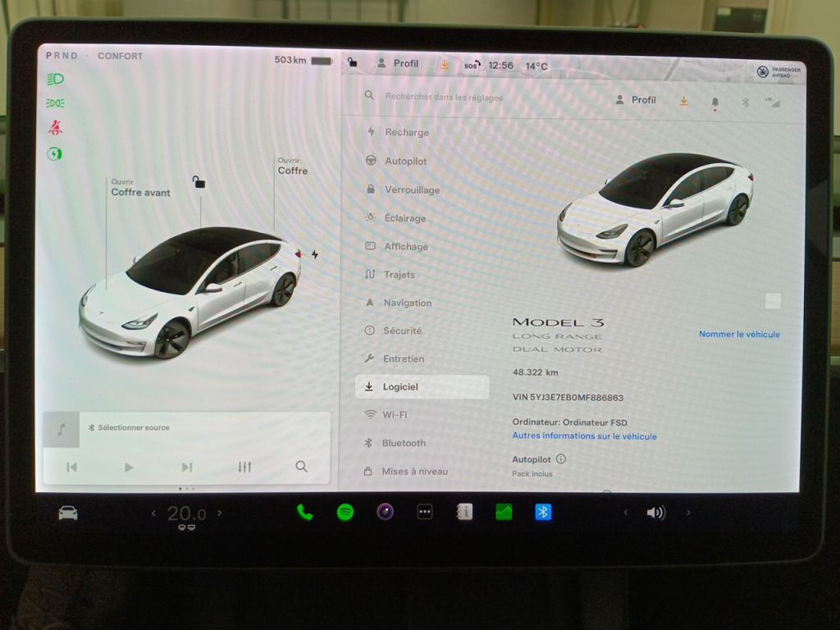Tap the 20.0 temperature display
Image resolution: width=840 pixels, height=630 pixels.
point(186,514)
